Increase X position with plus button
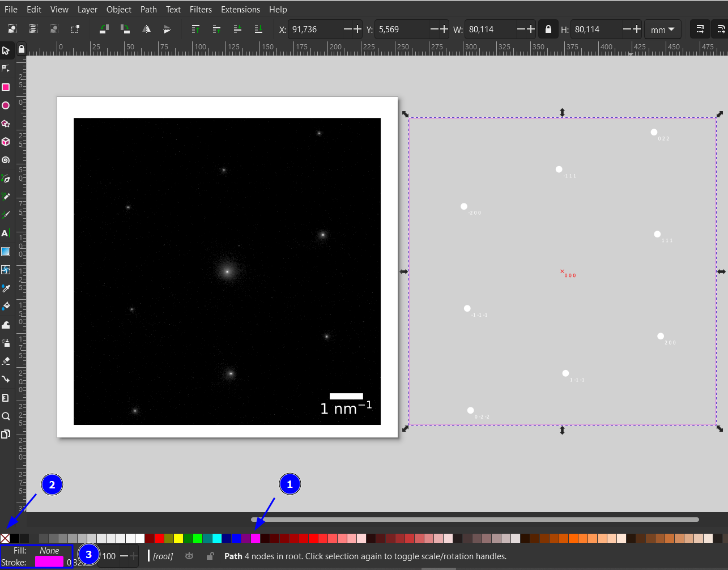 pos(357,29)
